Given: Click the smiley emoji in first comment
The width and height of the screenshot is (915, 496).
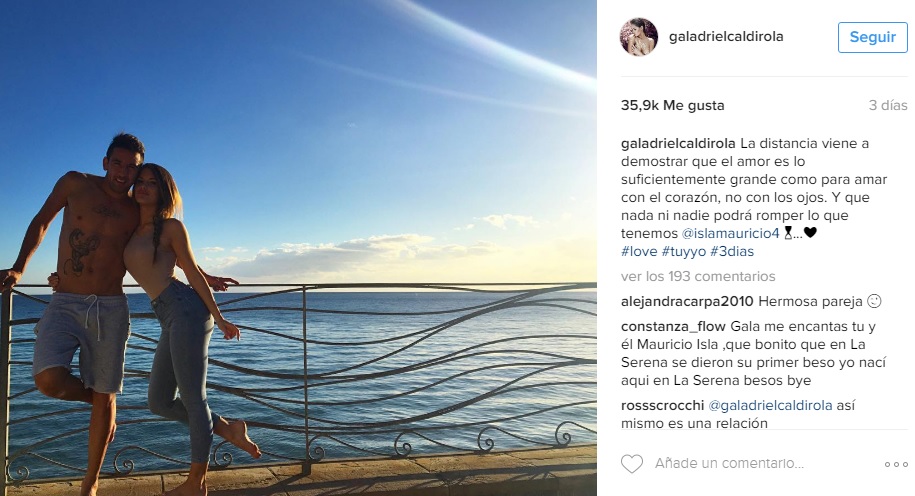Looking at the screenshot, I should pyautogui.click(x=874, y=302).
